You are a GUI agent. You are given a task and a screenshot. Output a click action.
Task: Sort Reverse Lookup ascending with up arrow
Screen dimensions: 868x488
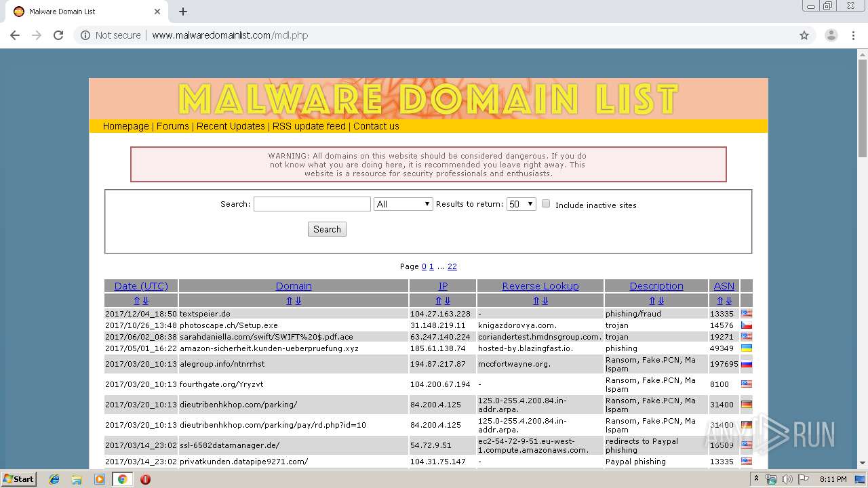(536, 301)
